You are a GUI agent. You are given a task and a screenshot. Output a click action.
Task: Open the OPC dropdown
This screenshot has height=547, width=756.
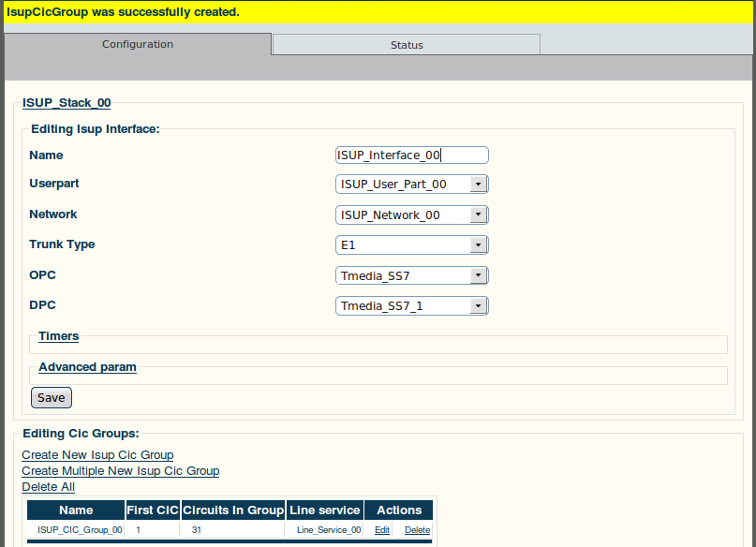click(412, 275)
